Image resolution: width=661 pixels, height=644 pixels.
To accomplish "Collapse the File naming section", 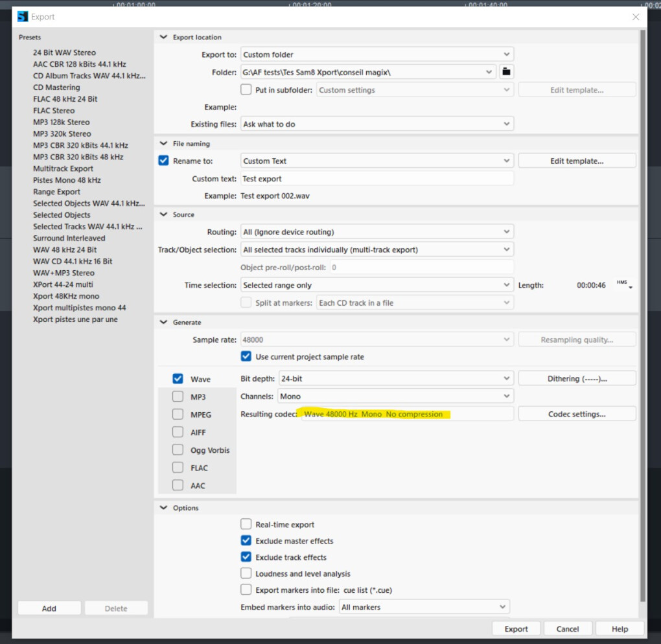I will 163,143.
